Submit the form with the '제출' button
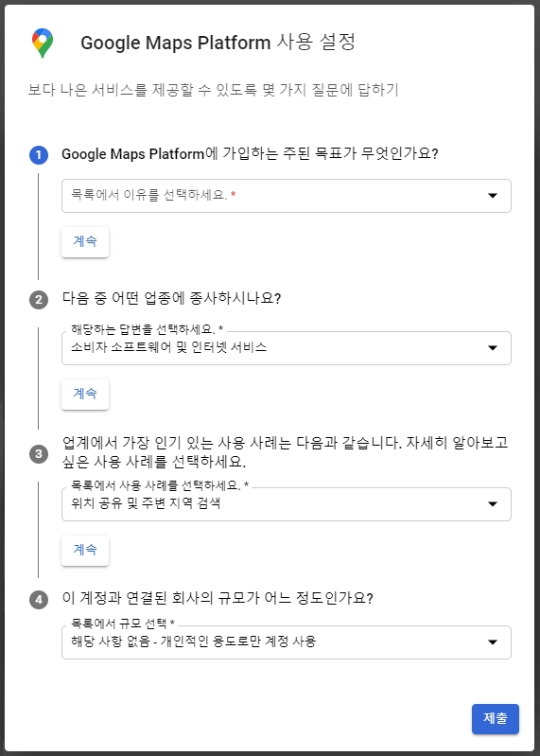The height and width of the screenshot is (756, 540). (496, 719)
